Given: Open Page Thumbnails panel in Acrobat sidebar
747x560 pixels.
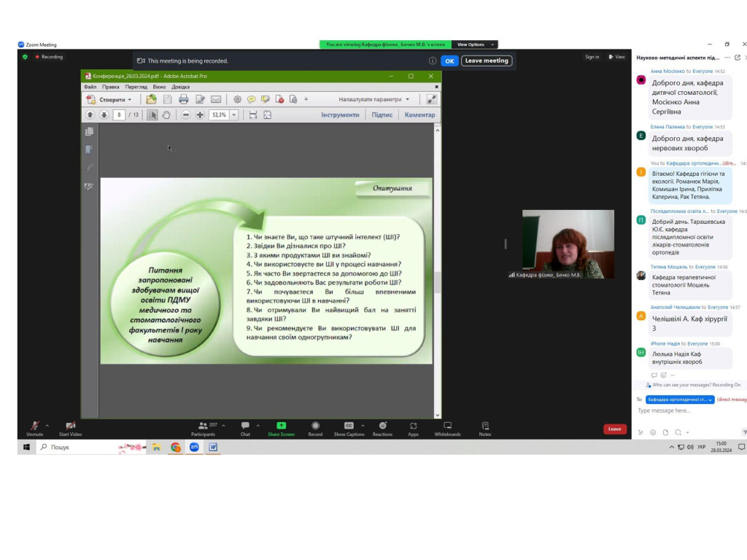Looking at the screenshot, I should coord(89,132).
